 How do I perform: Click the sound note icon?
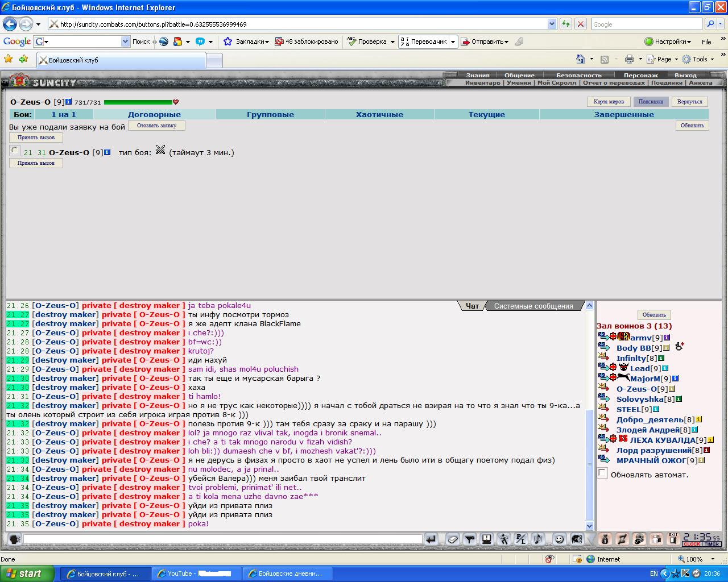click(538, 539)
